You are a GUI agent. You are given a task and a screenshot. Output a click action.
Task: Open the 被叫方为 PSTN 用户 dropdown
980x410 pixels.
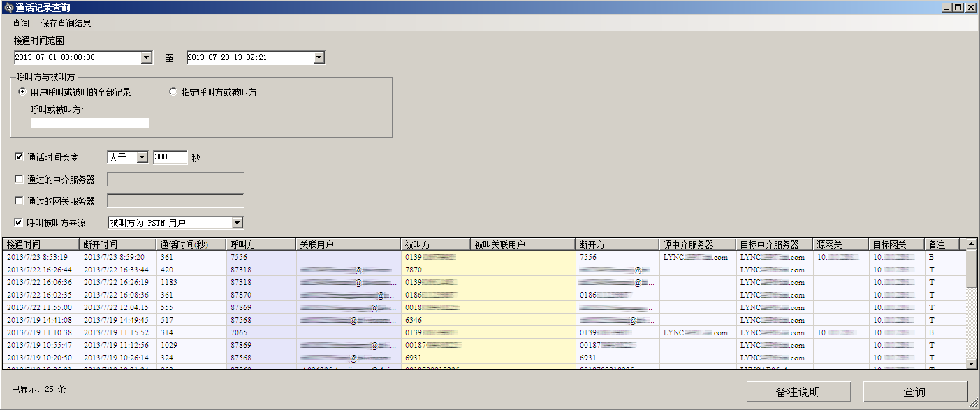tap(237, 223)
